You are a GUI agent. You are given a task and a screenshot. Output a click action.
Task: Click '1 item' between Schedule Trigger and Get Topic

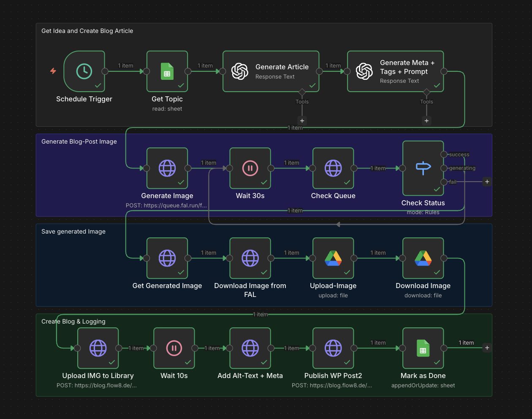tap(125, 65)
